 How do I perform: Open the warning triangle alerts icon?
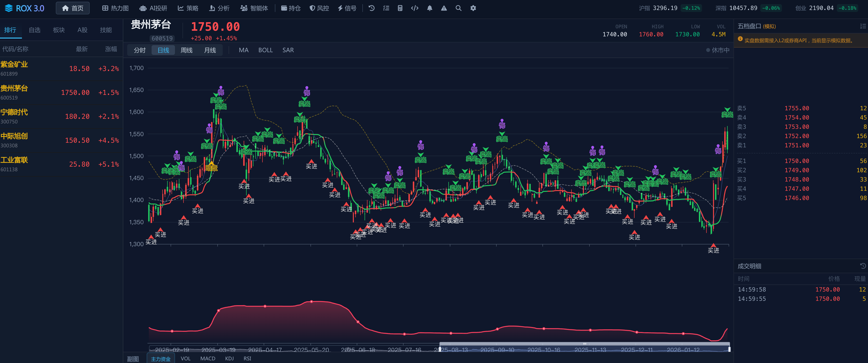coord(444,8)
